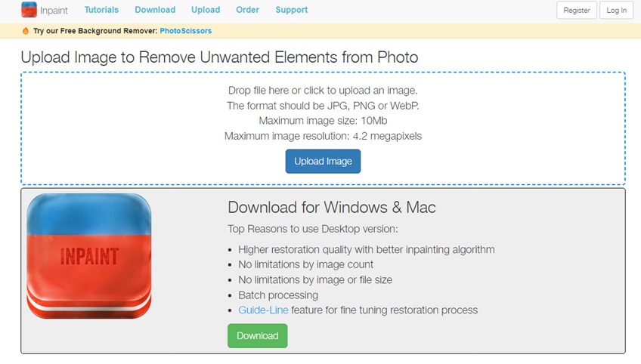641x364 pixels.
Task: Select Upload in the top navigation bar
Action: pyautogui.click(x=206, y=10)
